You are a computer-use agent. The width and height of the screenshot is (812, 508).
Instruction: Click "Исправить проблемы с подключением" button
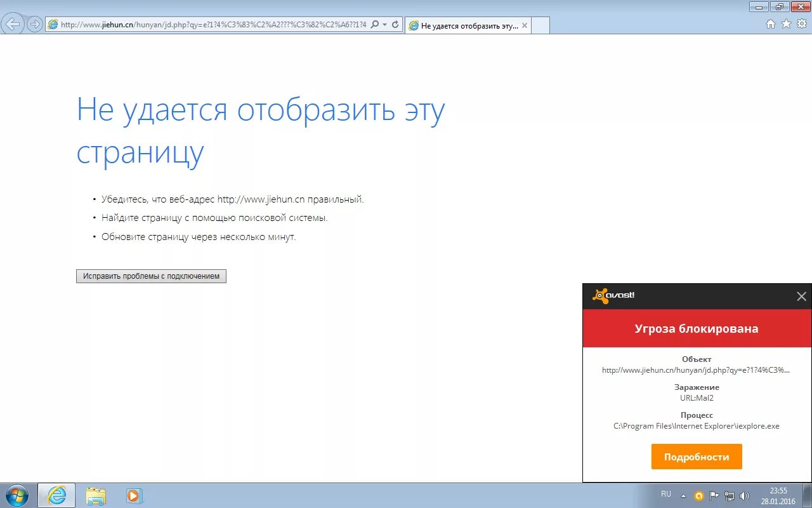point(151,276)
